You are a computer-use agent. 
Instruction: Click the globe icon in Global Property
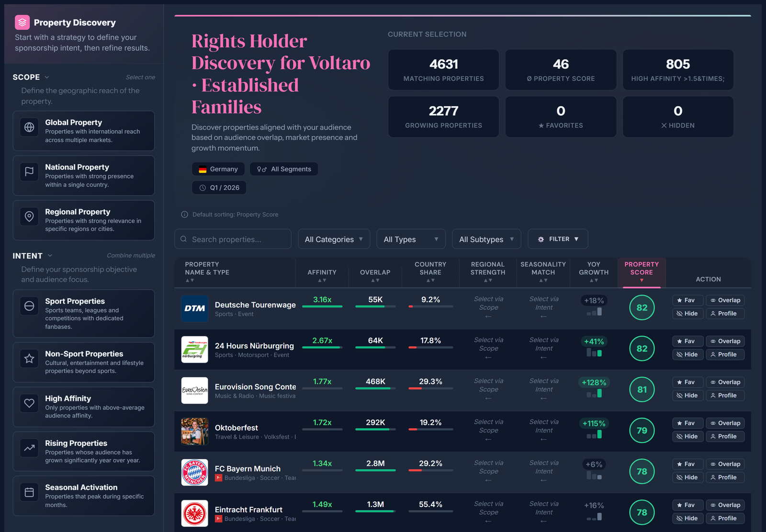click(29, 127)
